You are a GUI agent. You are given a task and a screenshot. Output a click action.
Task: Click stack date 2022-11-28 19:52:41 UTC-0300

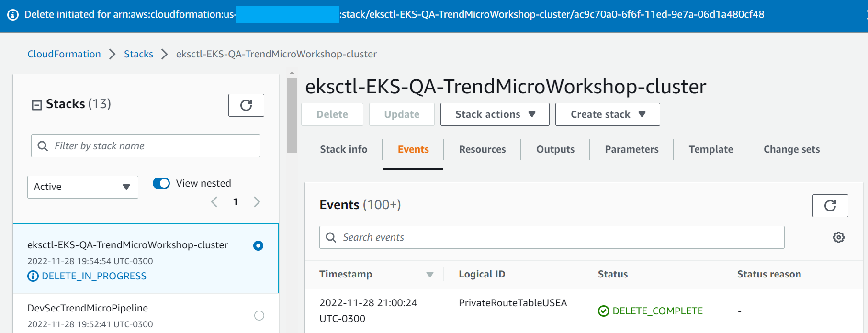pyautogui.click(x=90, y=324)
